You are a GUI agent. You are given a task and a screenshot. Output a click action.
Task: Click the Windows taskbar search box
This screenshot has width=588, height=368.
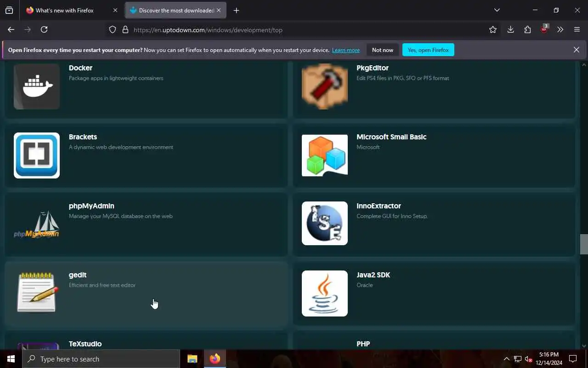point(101,359)
